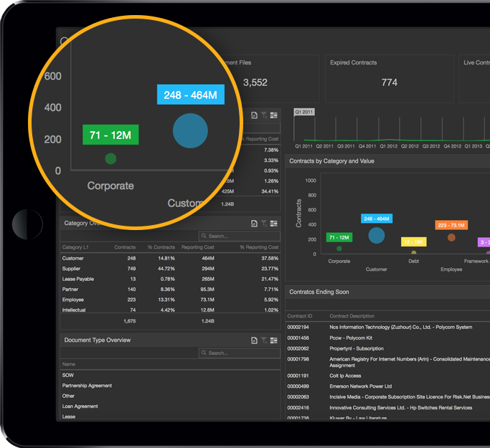Screen dimensions: 490x448
Task: Select Q4 2012 on the timeline axis
Action: [x=452, y=146]
